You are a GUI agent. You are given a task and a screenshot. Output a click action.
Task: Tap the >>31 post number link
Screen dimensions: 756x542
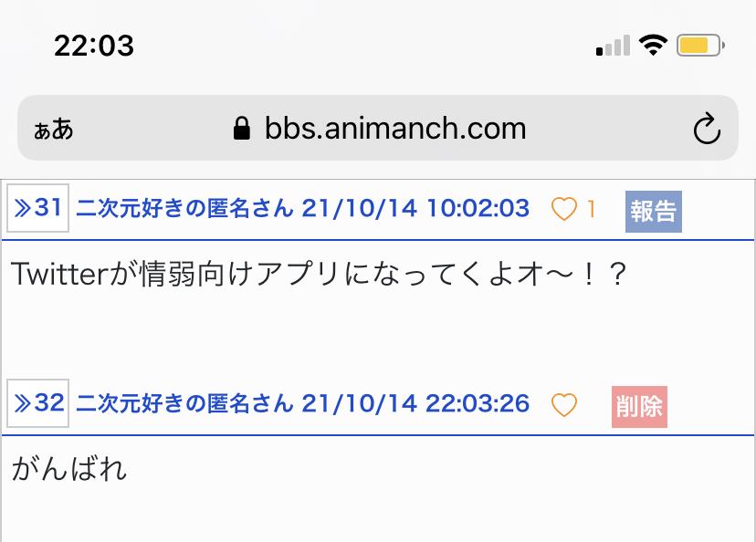[x=37, y=209]
